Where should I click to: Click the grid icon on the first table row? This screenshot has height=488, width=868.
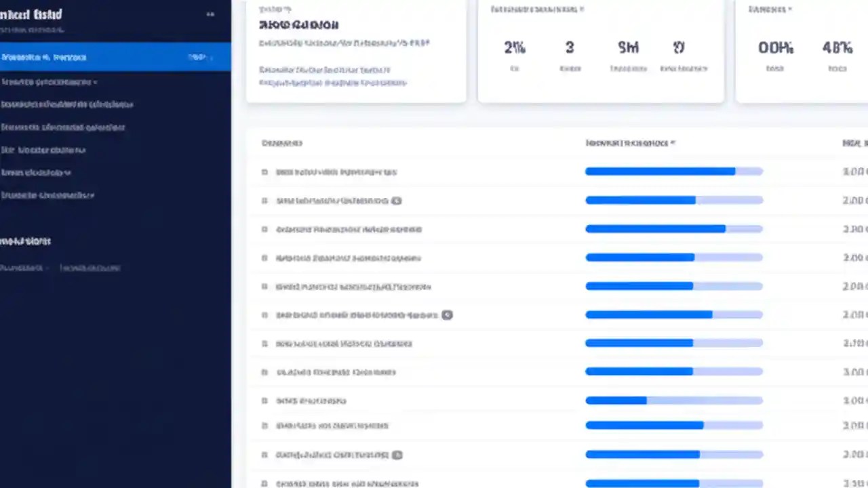264,172
